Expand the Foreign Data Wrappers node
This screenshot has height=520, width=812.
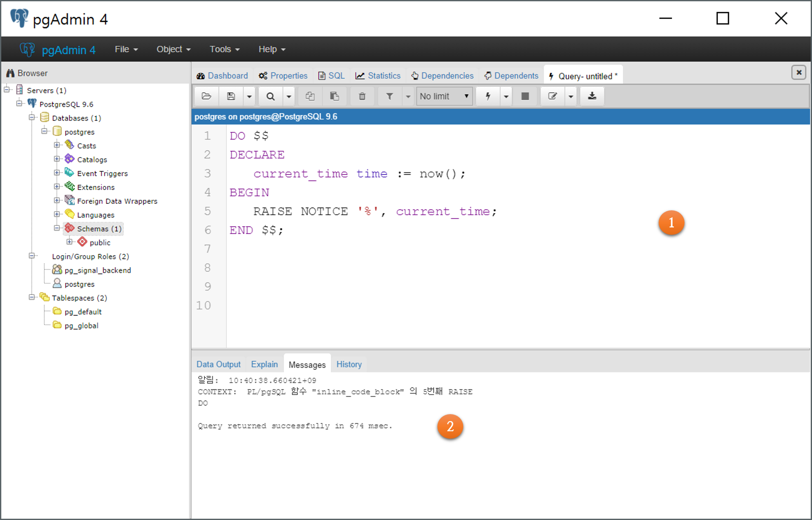pyautogui.click(x=57, y=200)
